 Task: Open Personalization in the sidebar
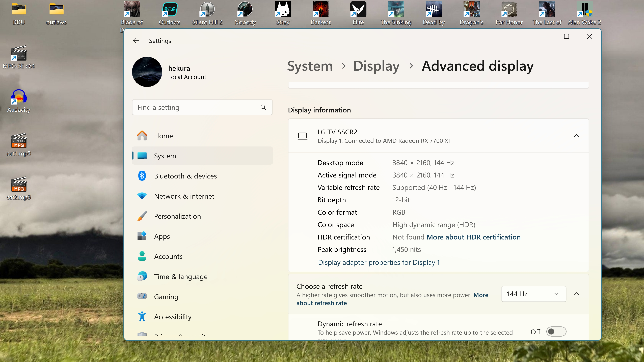[177, 216]
